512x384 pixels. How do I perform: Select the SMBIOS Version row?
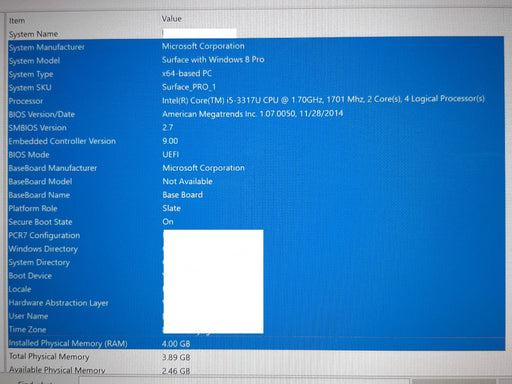[x=256, y=127]
